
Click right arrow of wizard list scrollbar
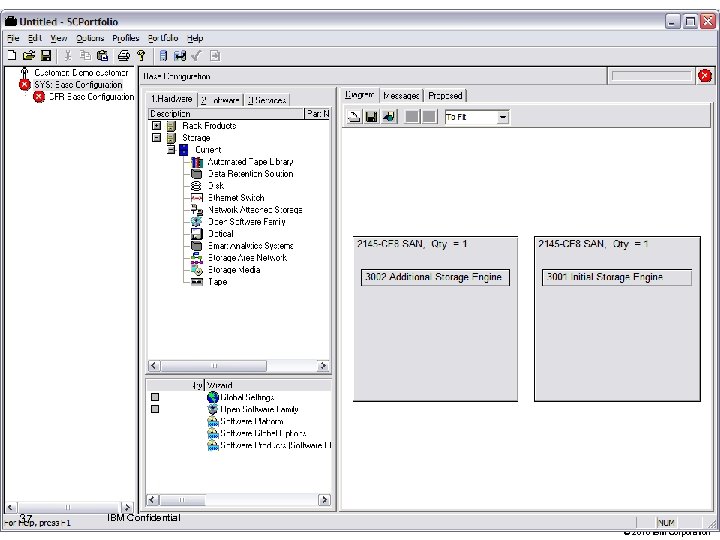324,500
